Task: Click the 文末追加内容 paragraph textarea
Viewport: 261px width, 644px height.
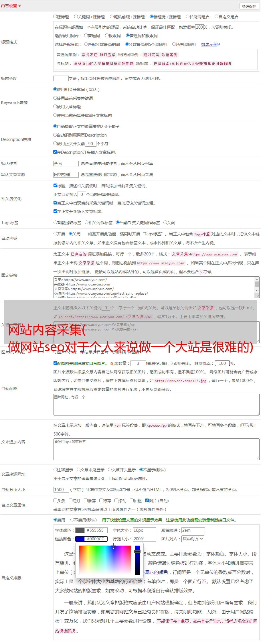Action: point(157,449)
